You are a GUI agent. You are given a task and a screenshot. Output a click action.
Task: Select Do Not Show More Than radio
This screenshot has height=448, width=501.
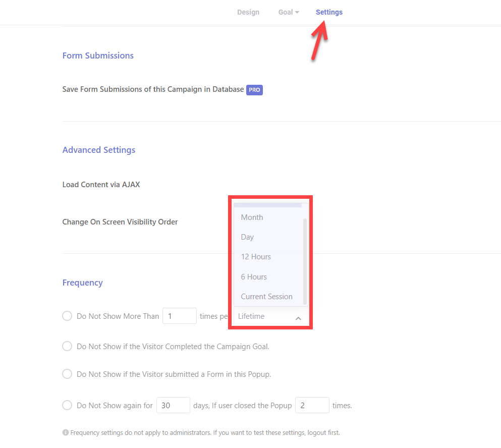tap(67, 316)
